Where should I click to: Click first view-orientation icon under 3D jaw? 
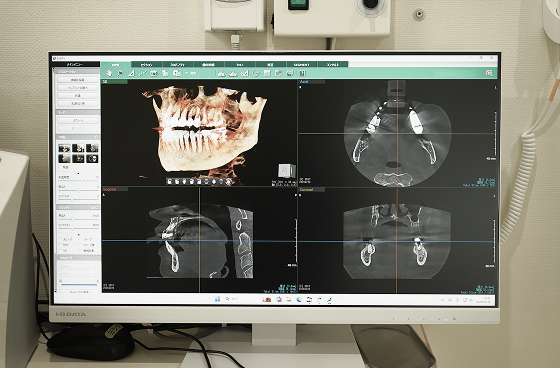[169, 181]
